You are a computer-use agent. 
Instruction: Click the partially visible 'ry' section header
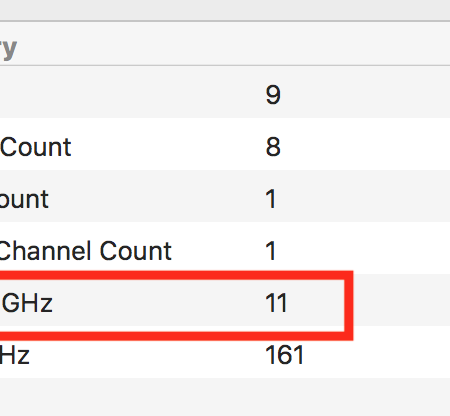[8, 49]
